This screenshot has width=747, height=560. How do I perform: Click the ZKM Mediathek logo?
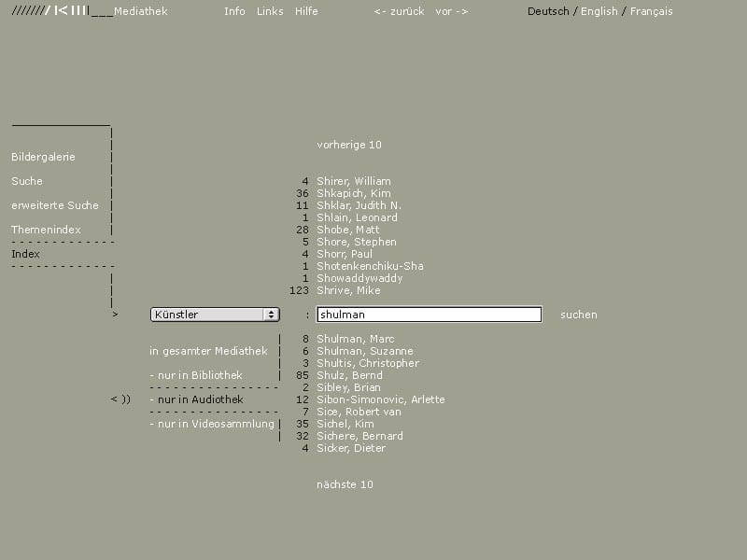pos(90,11)
